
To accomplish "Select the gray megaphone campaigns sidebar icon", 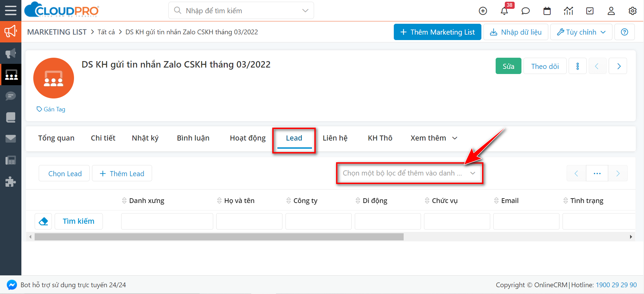I will coord(11,53).
